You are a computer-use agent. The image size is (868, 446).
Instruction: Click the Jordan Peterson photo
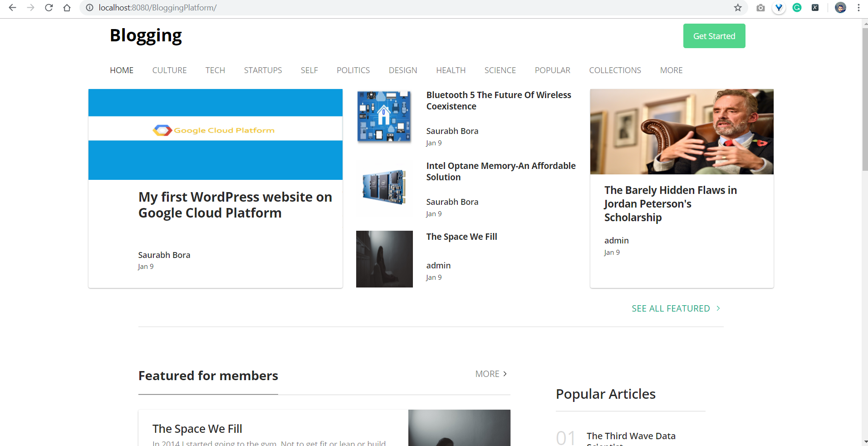coord(682,132)
